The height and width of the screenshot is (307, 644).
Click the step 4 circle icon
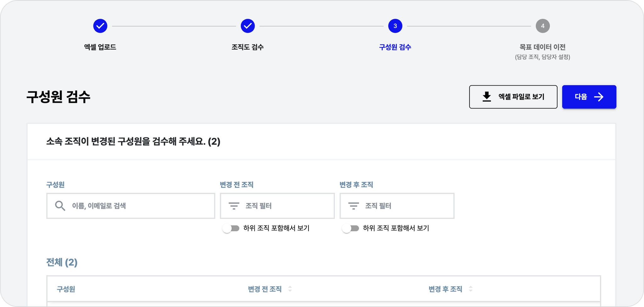[x=542, y=26]
